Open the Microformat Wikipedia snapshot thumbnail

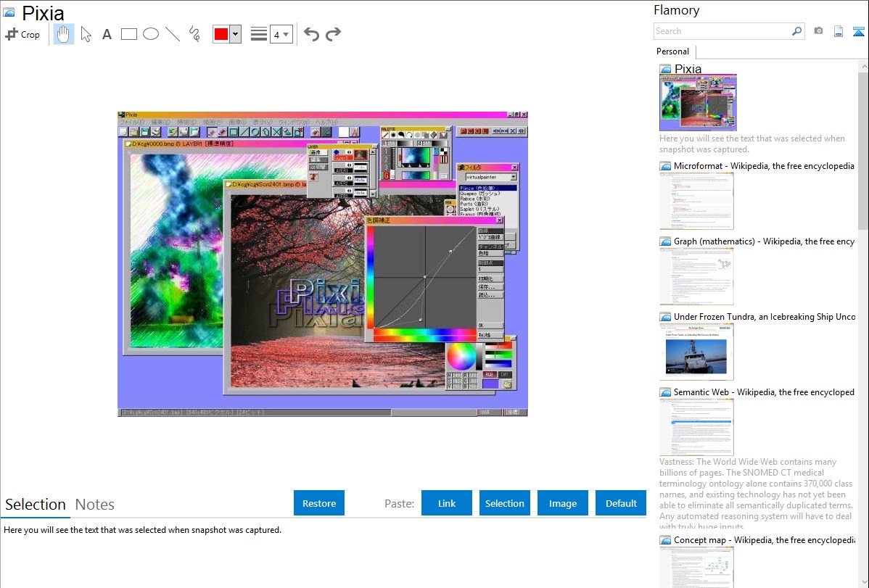point(696,201)
